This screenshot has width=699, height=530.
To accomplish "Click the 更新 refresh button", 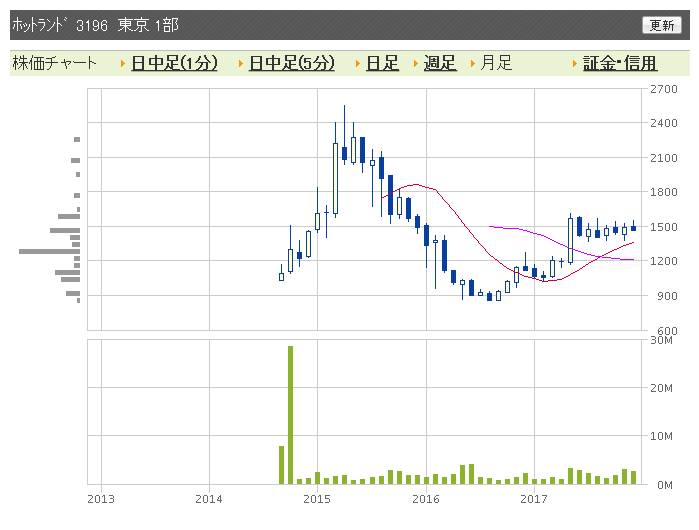I will (x=662, y=25).
